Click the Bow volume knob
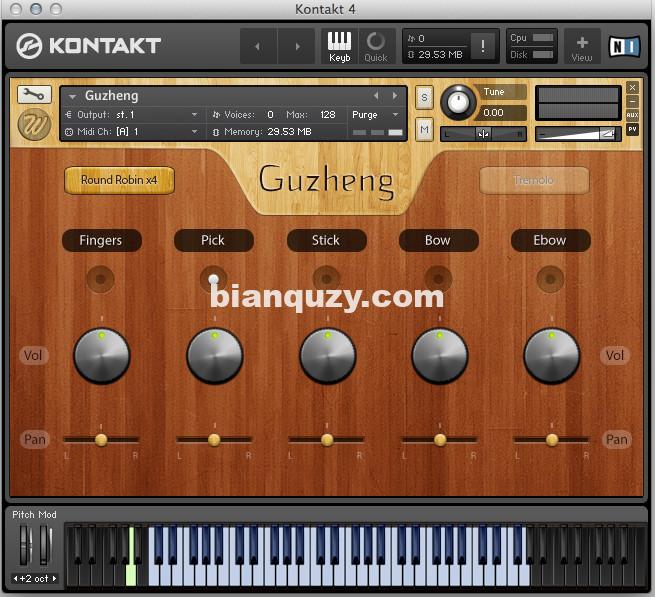This screenshot has width=655, height=597. click(x=439, y=356)
